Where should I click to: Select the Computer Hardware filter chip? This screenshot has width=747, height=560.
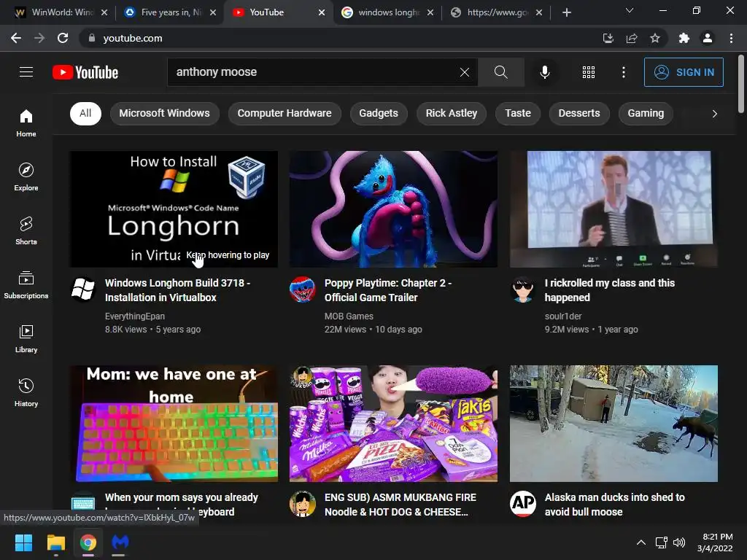click(x=285, y=113)
